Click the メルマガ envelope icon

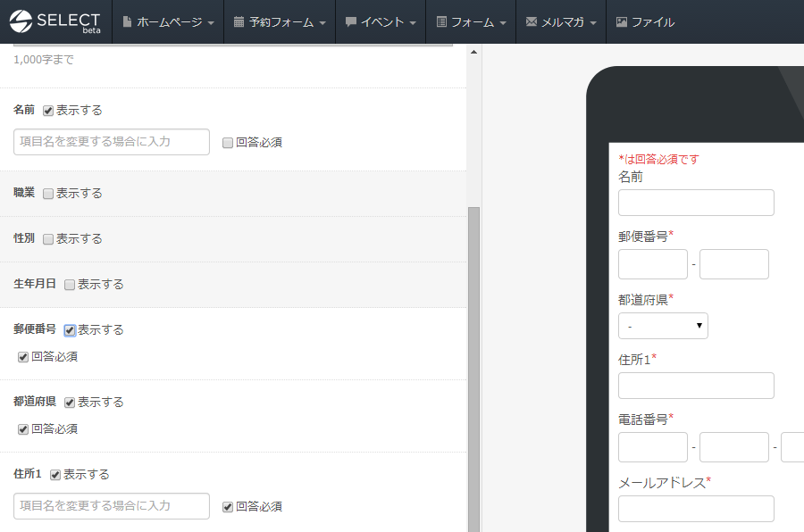(532, 22)
